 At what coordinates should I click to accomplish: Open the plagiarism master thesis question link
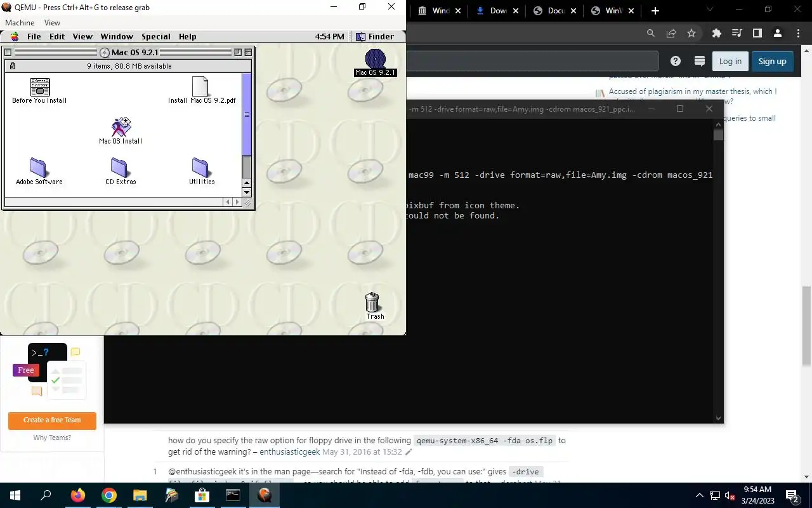(x=692, y=96)
